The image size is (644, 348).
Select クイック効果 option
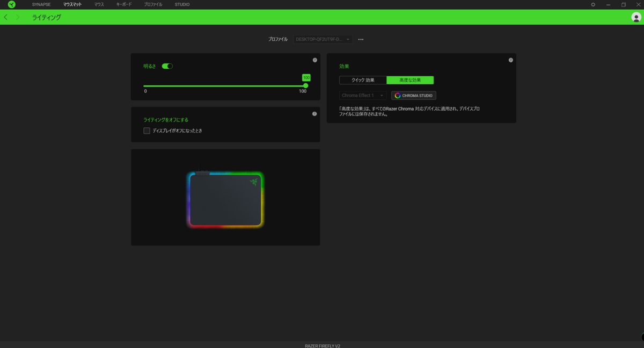tap(363, 80)
